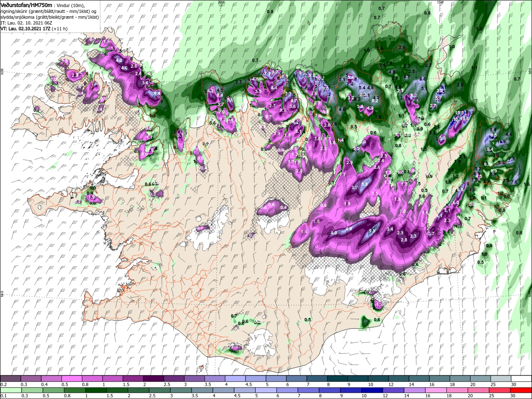Click the '0.1' value at the start of the rain legend
The height and width of the screenshot is (399, 532).
point(4,397)
